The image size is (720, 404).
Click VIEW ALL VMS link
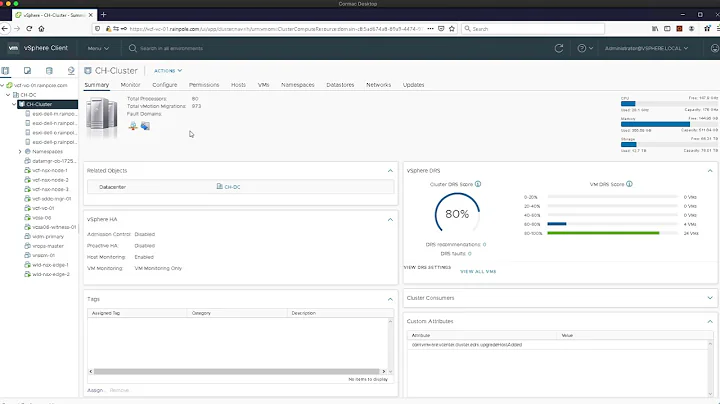pos(478,272)
